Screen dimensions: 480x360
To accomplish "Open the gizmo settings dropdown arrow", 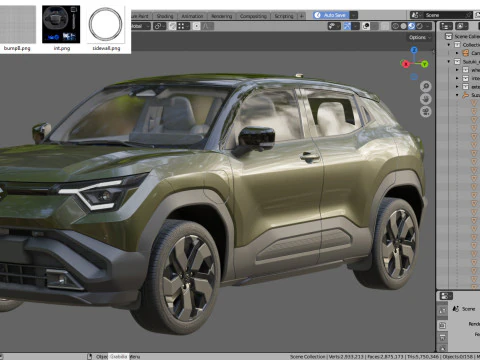I will pos(355,26).
